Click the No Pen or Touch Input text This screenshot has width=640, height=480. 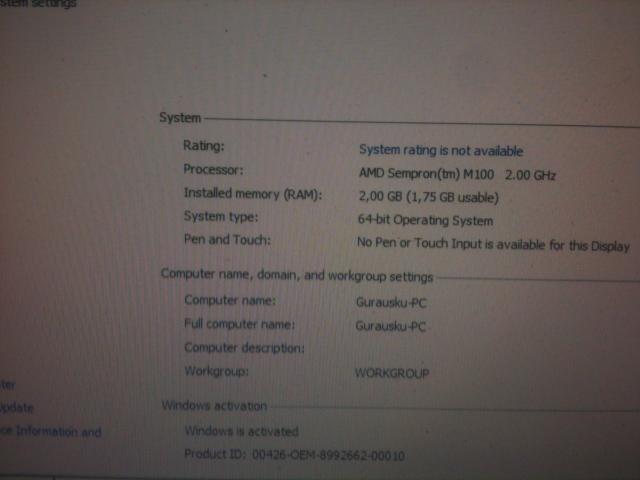[x=493, y=244]
